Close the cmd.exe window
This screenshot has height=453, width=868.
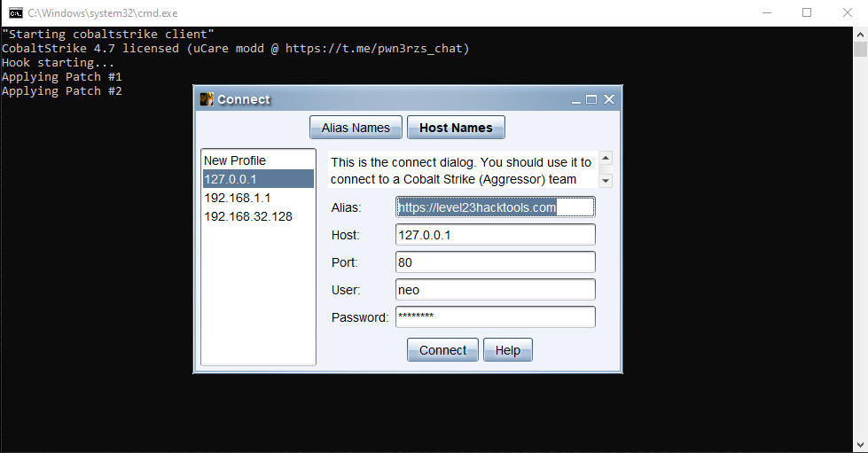pyautogui.click(x=848, y=12)
